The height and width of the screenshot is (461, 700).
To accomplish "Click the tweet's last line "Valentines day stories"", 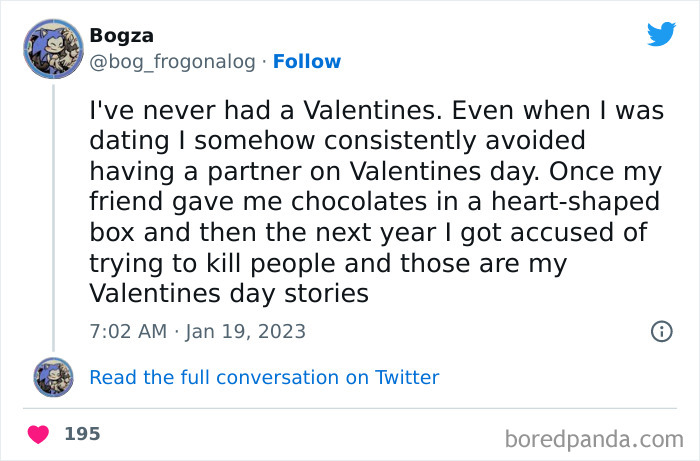I will click(x=229, y=293).
